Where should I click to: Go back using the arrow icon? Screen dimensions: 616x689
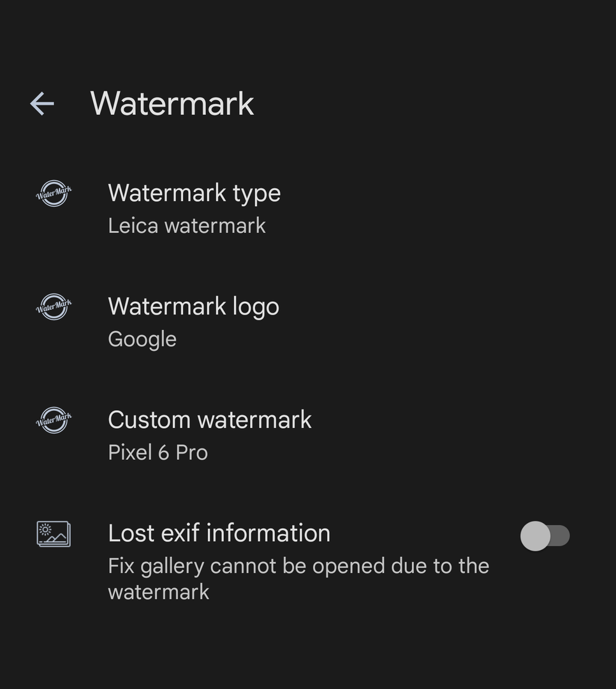[42, 103]
